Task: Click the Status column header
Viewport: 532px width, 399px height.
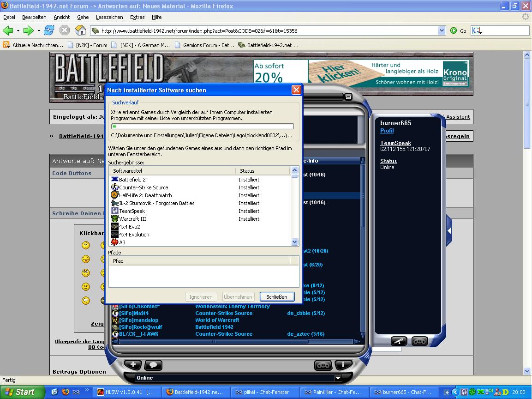Action: click(263, 171)
